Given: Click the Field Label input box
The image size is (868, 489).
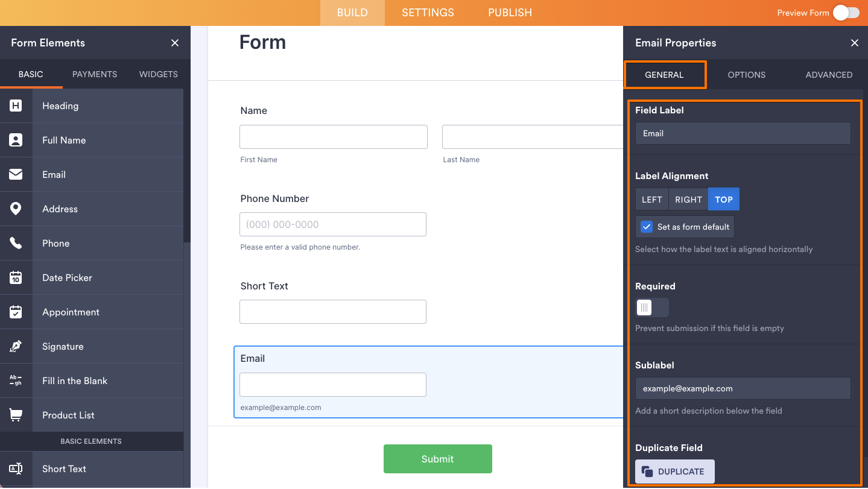Looking at the screenshot, I should 743,133.
